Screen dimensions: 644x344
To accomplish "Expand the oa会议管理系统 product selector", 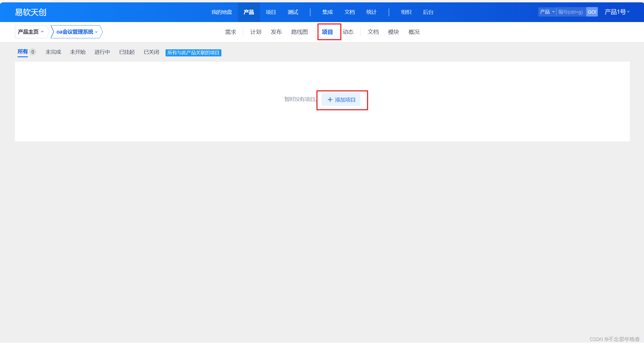I will [77, 32].
